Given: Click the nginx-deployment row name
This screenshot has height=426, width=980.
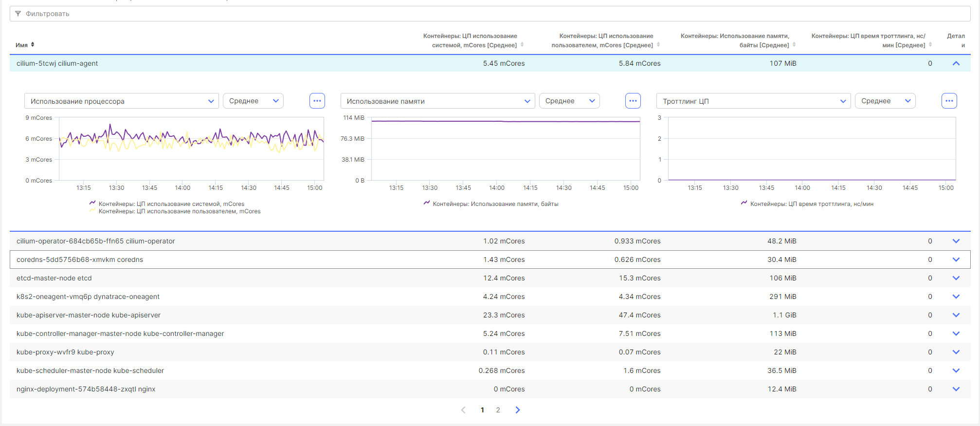Looking at the screenshot, I should click(86, 389).
